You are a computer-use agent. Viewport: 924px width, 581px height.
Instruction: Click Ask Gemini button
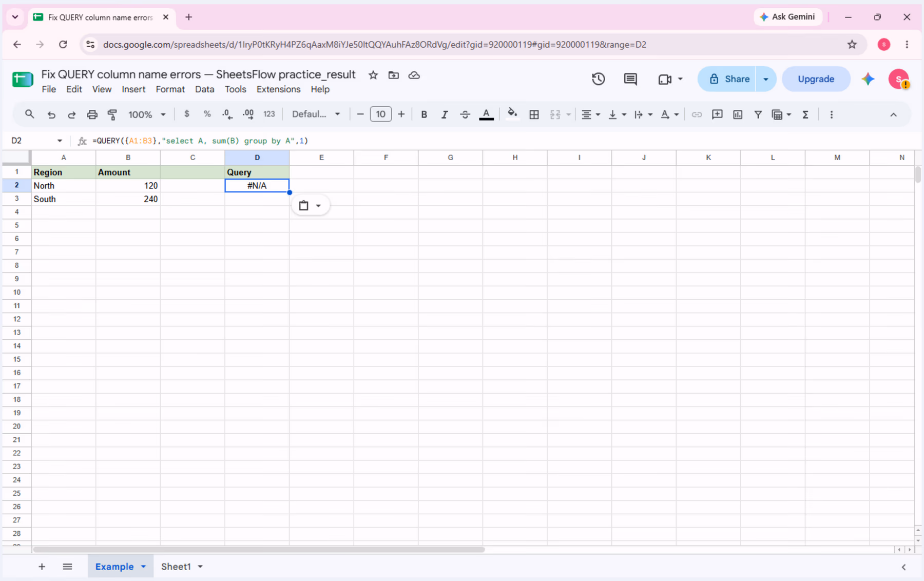(x=787, y=17)
